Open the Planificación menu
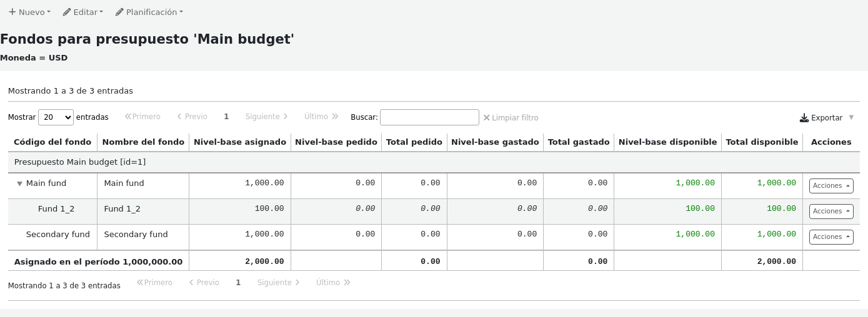 [149, 12]
